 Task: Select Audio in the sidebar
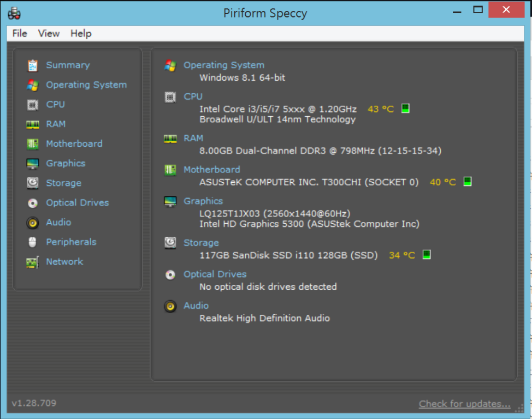coord(58,223)
